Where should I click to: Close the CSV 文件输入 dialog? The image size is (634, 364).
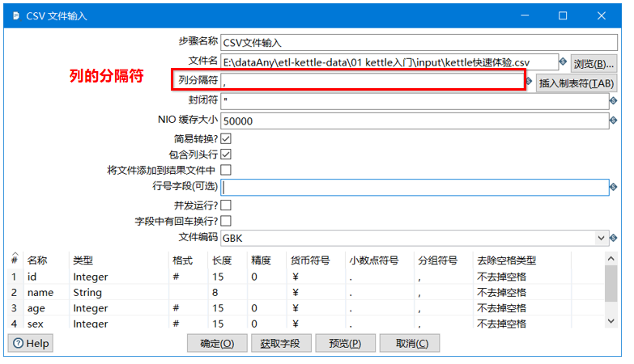[x=602, y=15]
